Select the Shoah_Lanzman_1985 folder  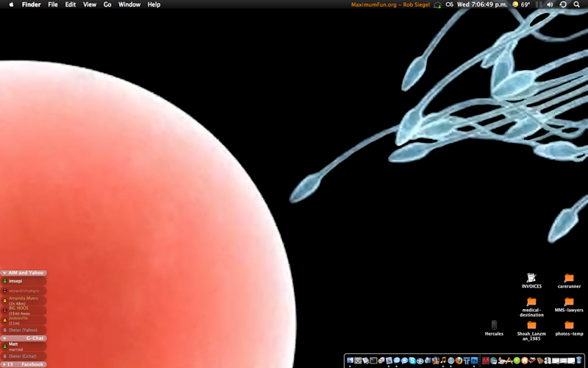531,330
